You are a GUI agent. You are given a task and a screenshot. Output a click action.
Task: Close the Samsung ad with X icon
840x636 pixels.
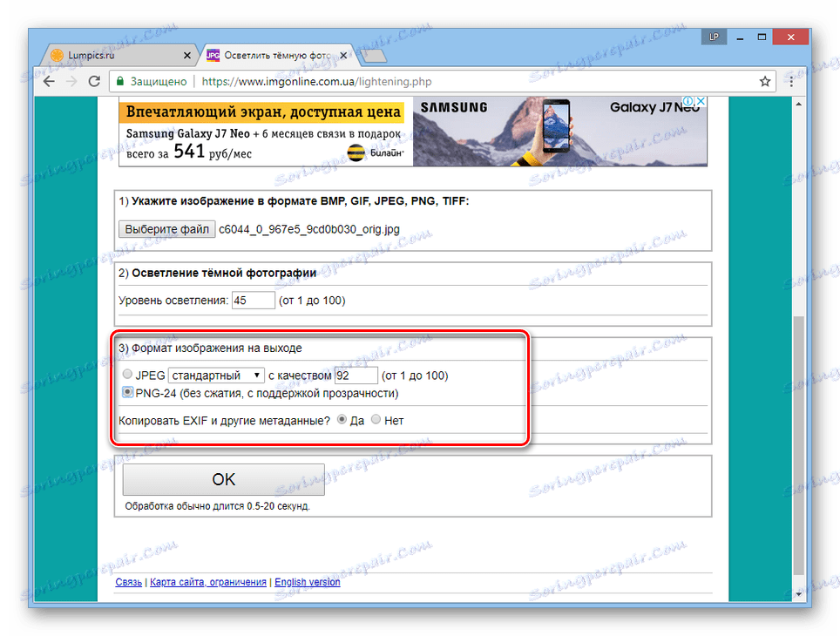coord(701,101)
